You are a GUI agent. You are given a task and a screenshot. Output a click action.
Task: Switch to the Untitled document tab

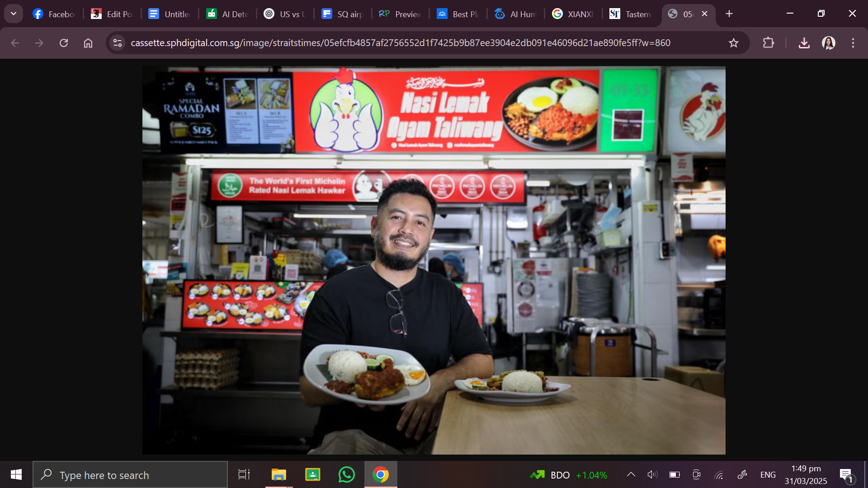point(170,14)
